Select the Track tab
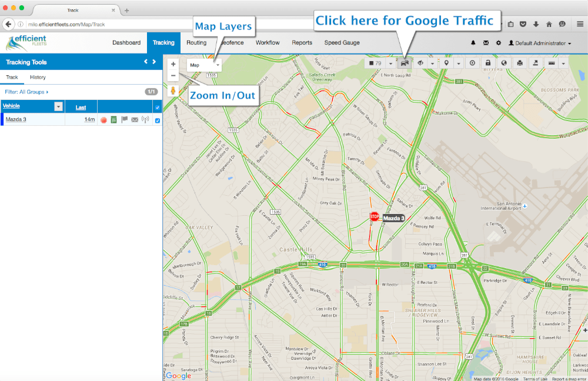588x381 pixels. [12, 77]
